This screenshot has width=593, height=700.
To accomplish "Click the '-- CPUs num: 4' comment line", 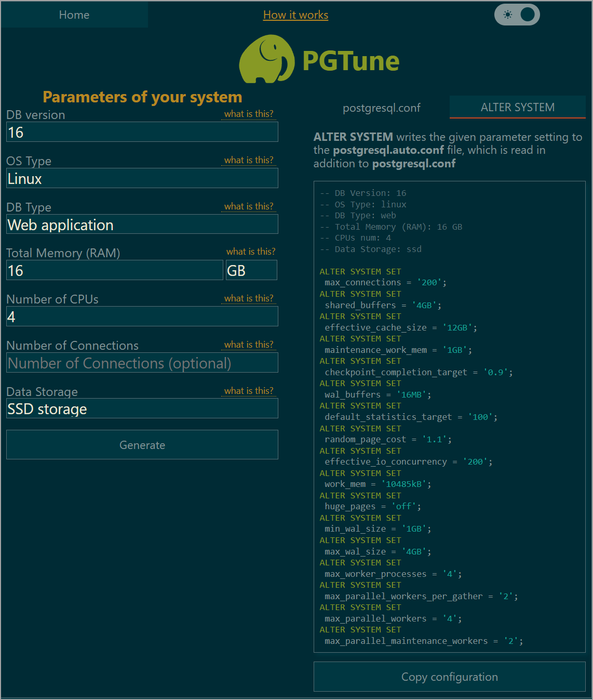I will click(355, 237).
